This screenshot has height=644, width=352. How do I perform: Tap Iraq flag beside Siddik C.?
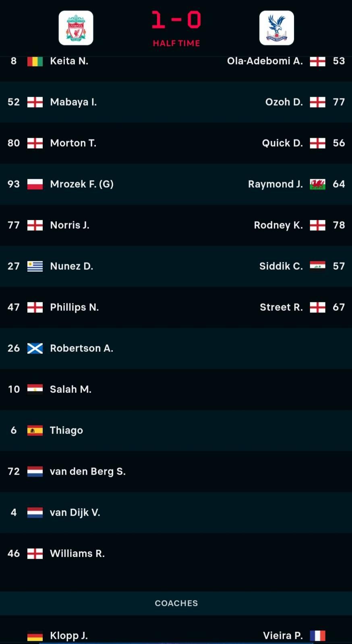click(x=317, y=266)
